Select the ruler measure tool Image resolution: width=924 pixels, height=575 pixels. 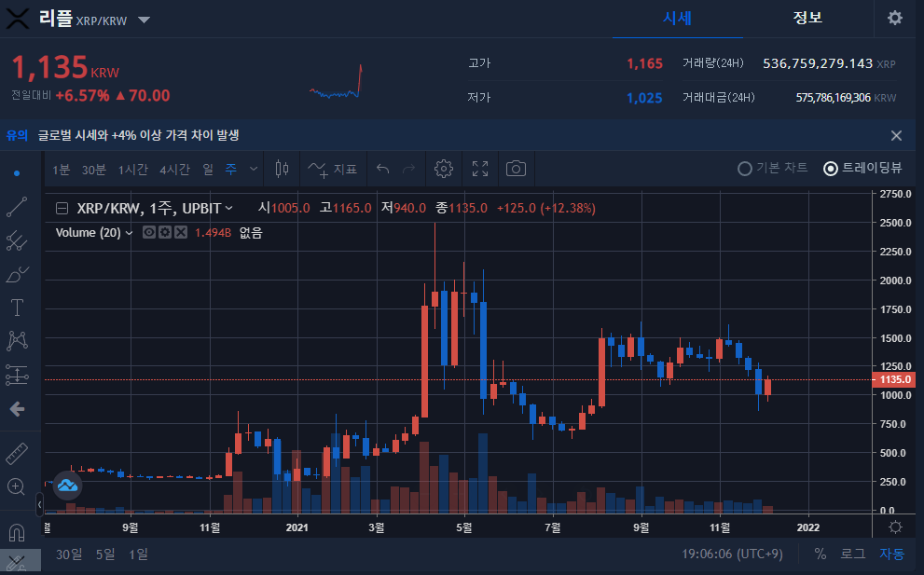[17, 453]
